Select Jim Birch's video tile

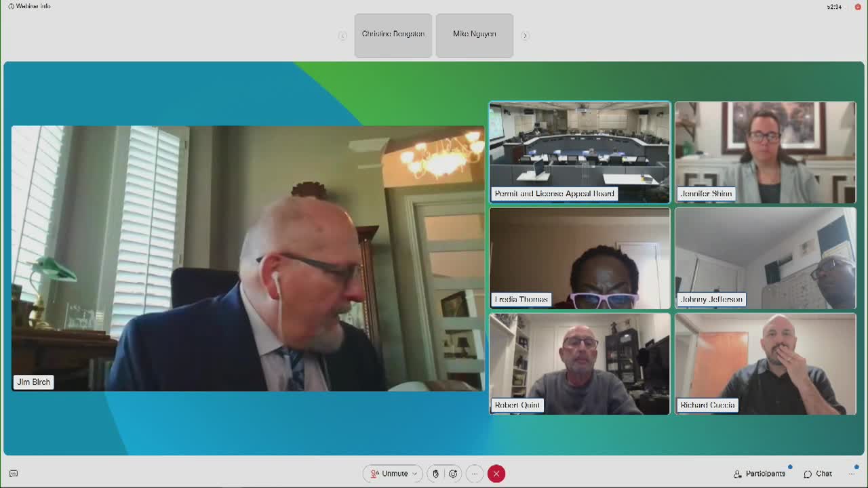[248, 258]
